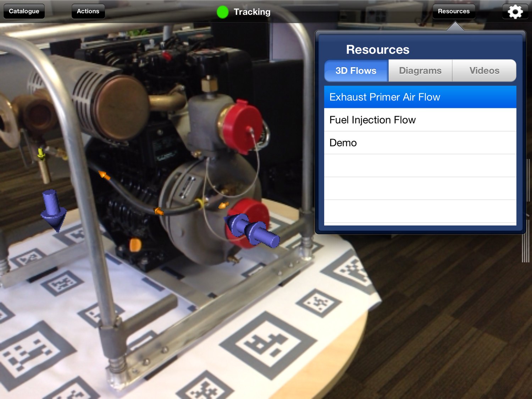Open the settings gear icon
This screenshot has height=399, width=532.
[515, 11]
